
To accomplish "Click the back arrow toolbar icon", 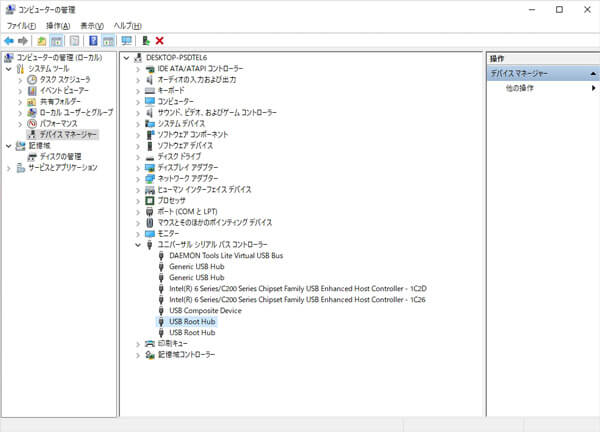I will tap(9, 41).
